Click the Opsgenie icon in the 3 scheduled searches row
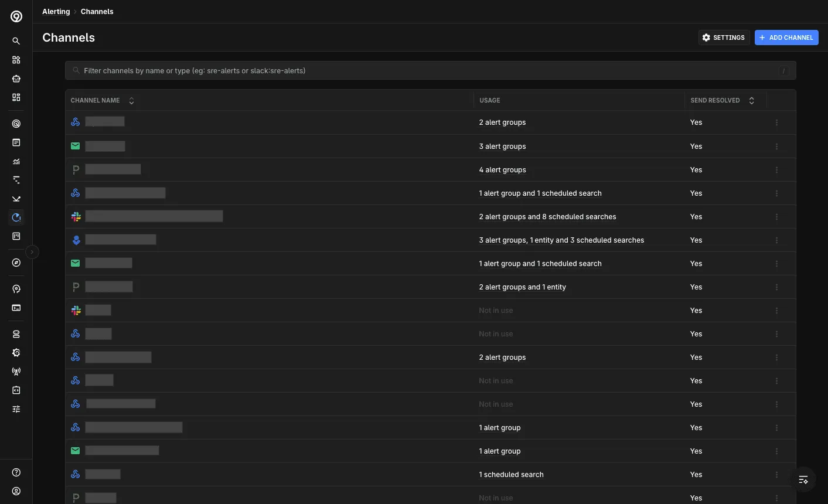The width and height of the screenshot is (828, 504). (76, 240)
